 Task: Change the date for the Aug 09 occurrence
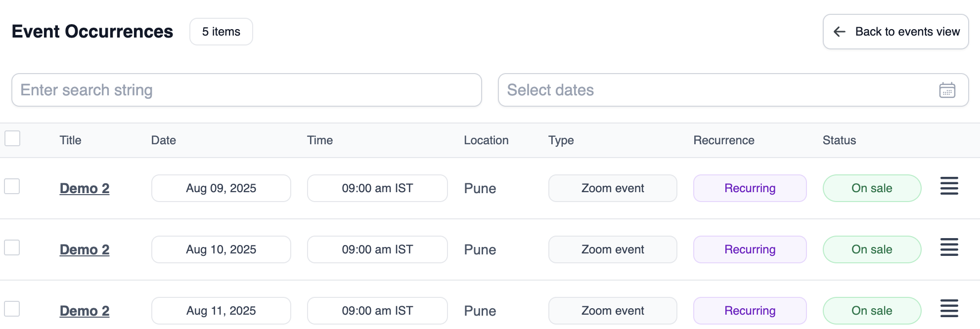[x=221, y=188]
